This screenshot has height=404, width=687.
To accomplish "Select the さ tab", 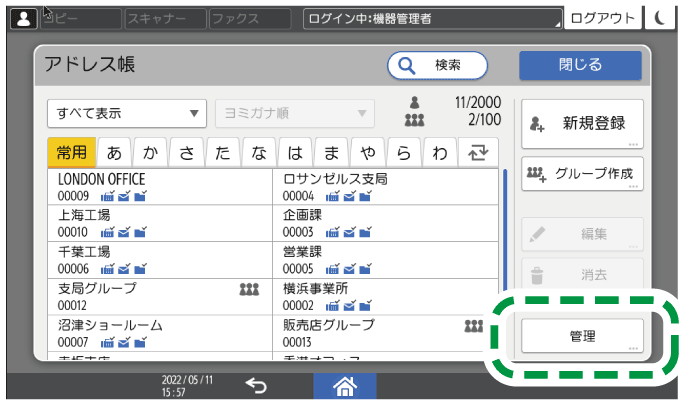I will pyautogui.click(x=187, y=152).
